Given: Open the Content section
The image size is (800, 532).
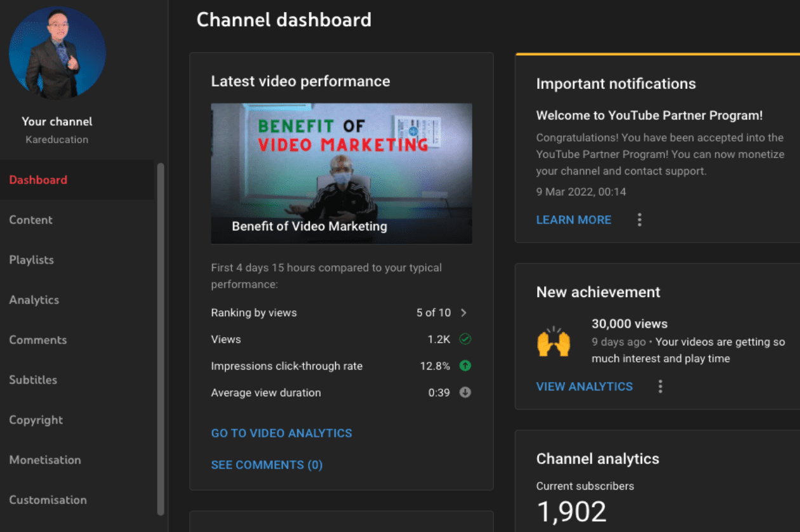Looking at the screenshot, I should [x=30, y=220].
